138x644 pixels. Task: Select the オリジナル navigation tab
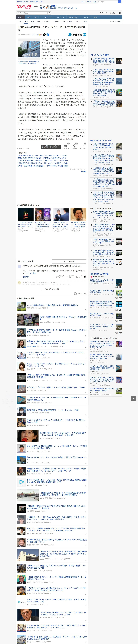click(60, 17)
